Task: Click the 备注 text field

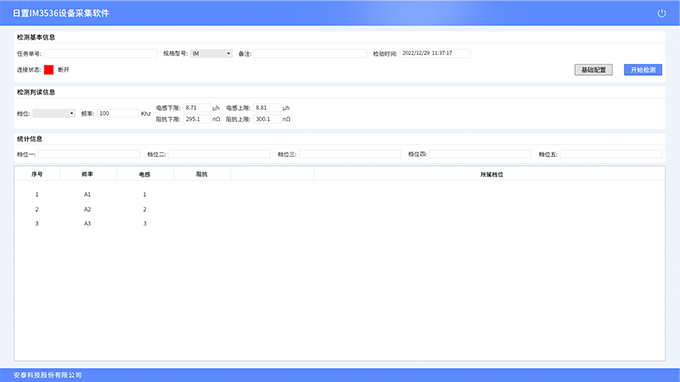Action: pyautogui.click(x=311, y=53)
